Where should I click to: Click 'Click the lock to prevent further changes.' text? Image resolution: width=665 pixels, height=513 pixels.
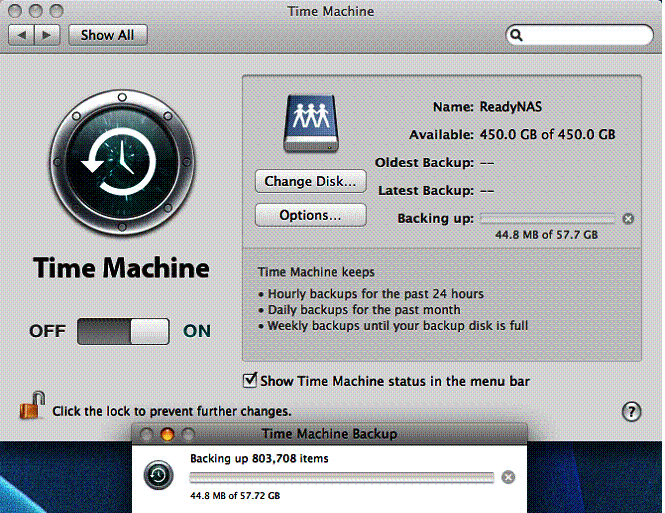[172, 411]
